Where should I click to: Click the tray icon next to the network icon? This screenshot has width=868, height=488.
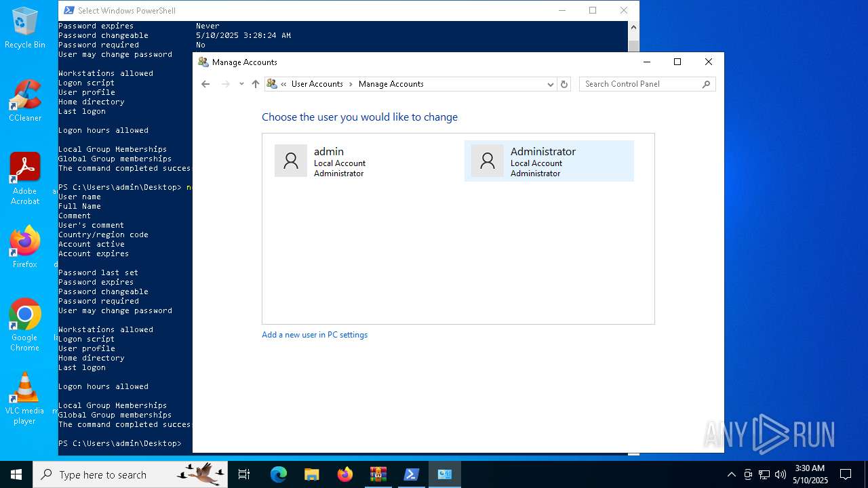coord(748,474)
